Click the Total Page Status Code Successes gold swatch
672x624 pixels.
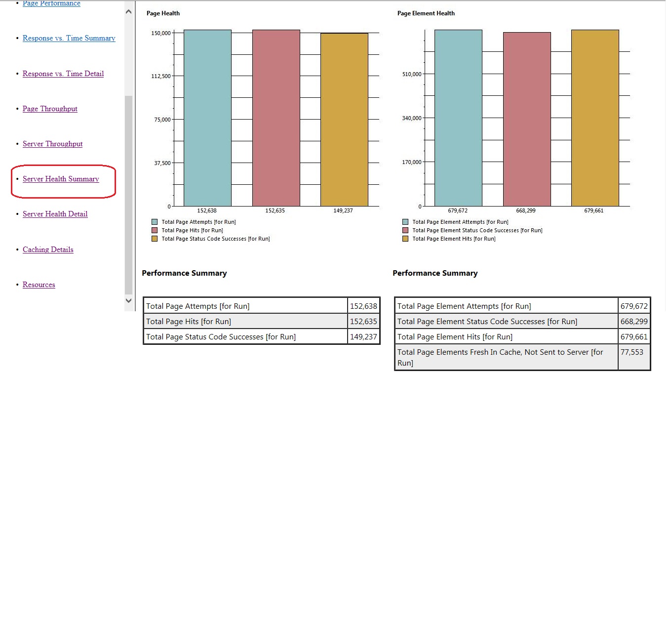pyautogui.click(x=155, y=239)
